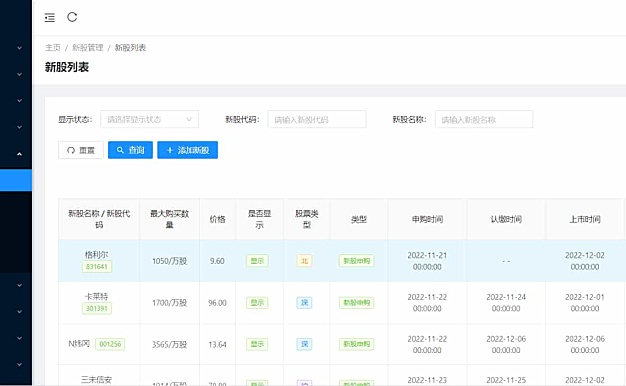Click the 新股申购 tag in the 格利尔 row
Viewport: 626px width, 386px height.
[x=357, y=261]
